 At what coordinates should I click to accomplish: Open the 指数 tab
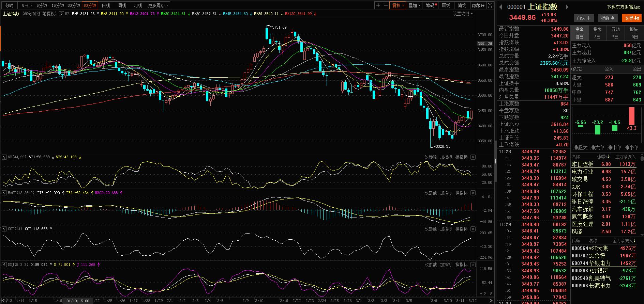(x=597, y=29)
